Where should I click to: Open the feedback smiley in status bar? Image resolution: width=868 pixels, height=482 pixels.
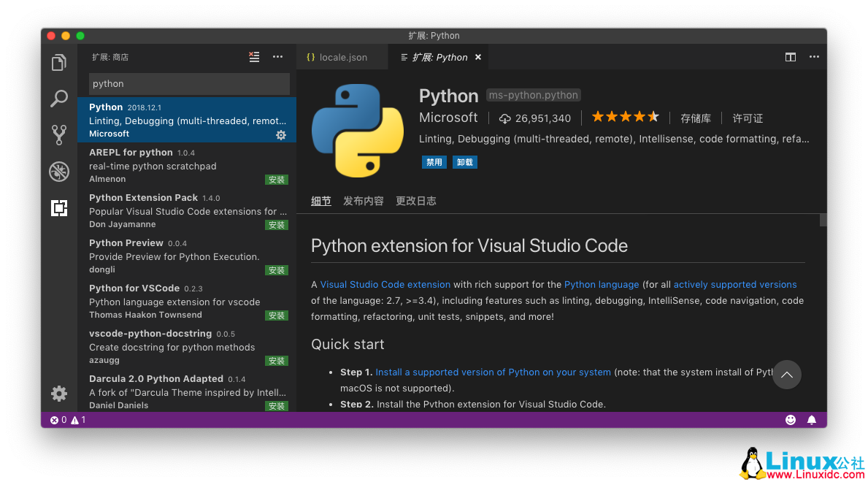[791, 420]
